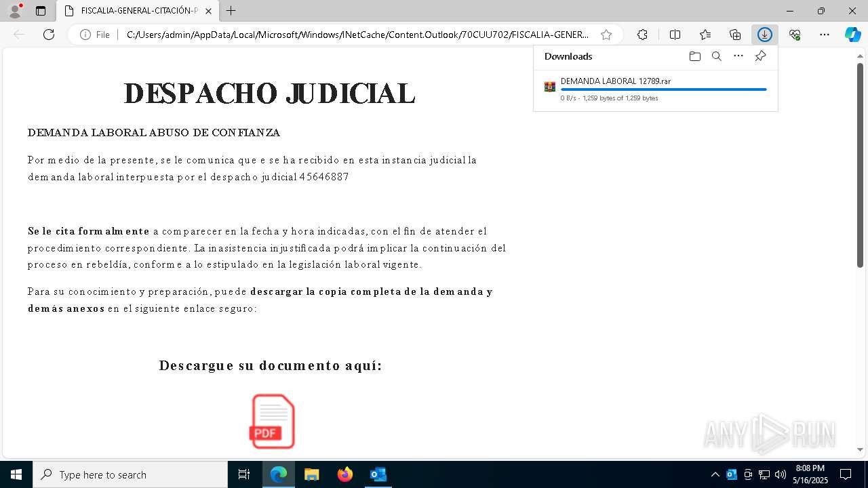Open File Explorer from the taskbar

point(312,474)
